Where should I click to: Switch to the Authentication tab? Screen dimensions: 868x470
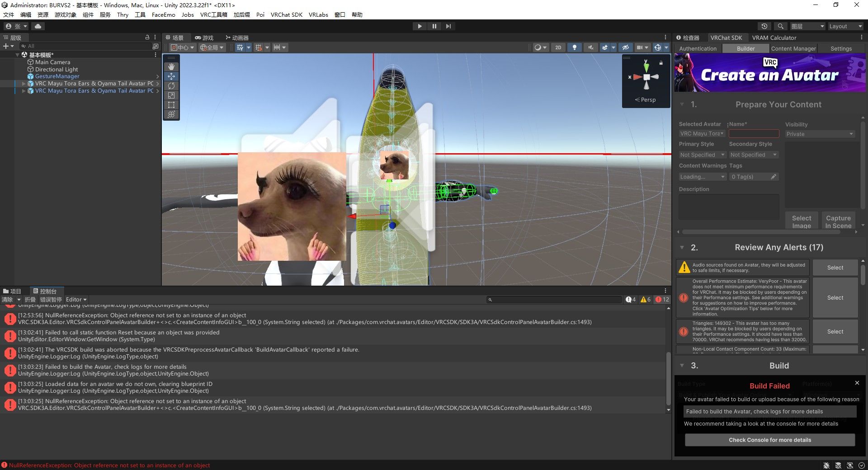click(698, 48)
